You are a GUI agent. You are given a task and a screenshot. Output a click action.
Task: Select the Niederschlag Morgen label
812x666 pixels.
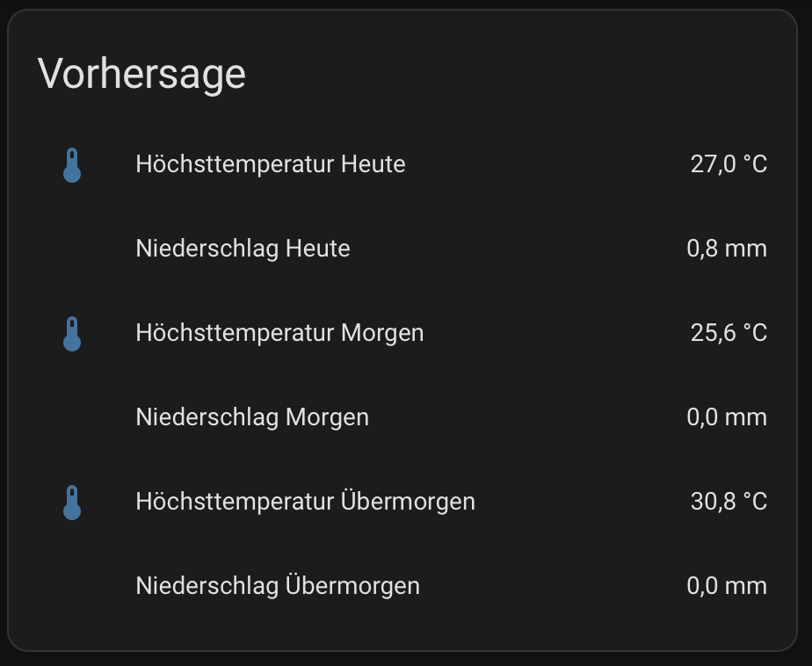(x=252, y=417)
